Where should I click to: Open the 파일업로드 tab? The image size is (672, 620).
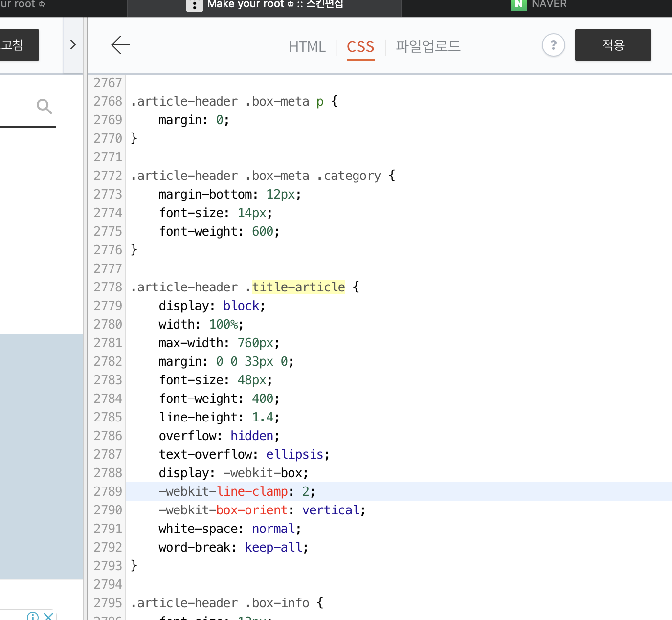(x=428, y=46)
